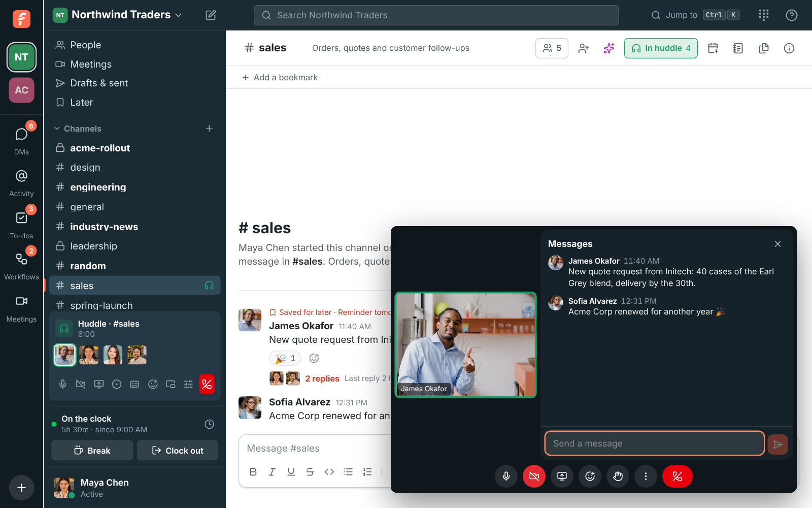
Task: Open People in the sidebar
Action: (x=134, y=45)
